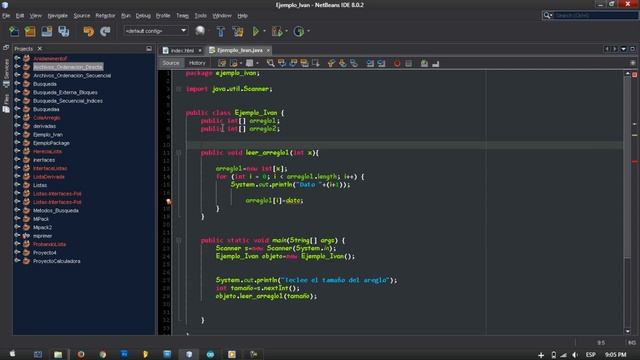The width and height of the screenshot is (640, 360).
Task: Open the Run Project dropdown arrow
Action: tap(264, 31)
